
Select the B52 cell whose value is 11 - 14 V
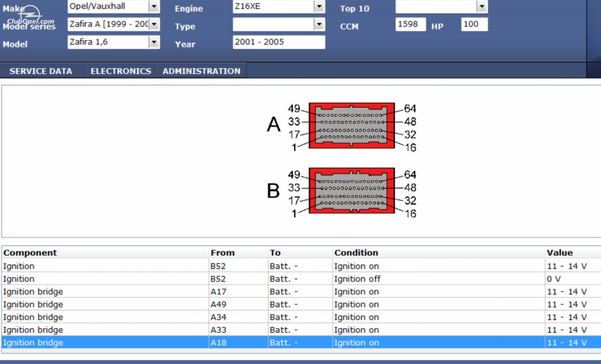click(238, 266)
